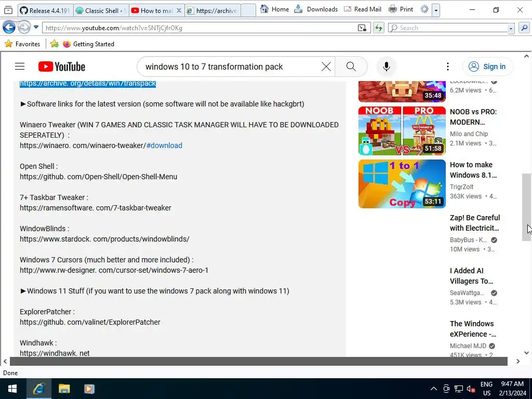Open the Tools gear icon
Viewport: 532px width, 399px height.
[x=424, y=9]
